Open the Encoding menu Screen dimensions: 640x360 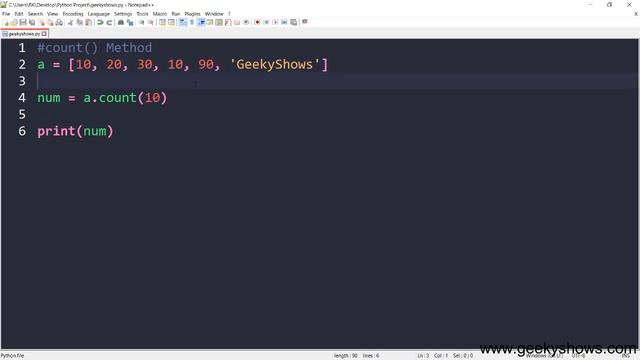click(x=73, y=14)
